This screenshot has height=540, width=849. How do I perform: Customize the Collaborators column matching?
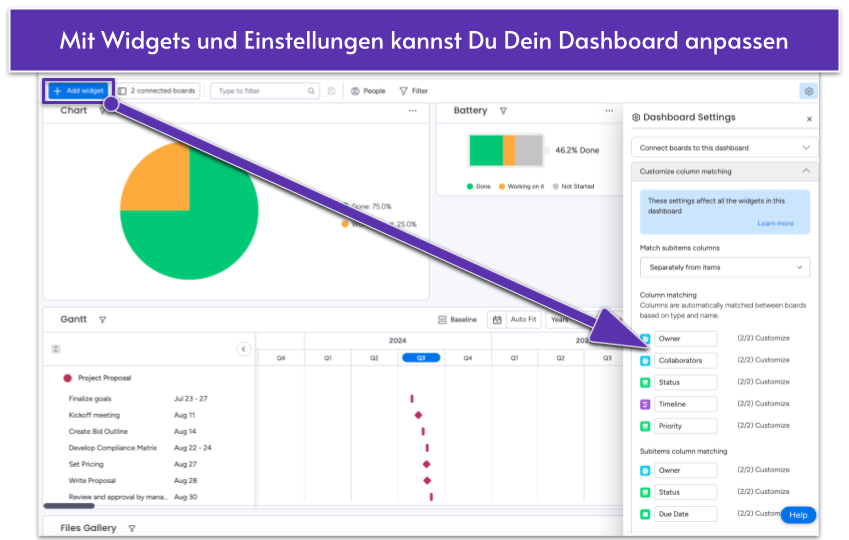tap(772, 360)
